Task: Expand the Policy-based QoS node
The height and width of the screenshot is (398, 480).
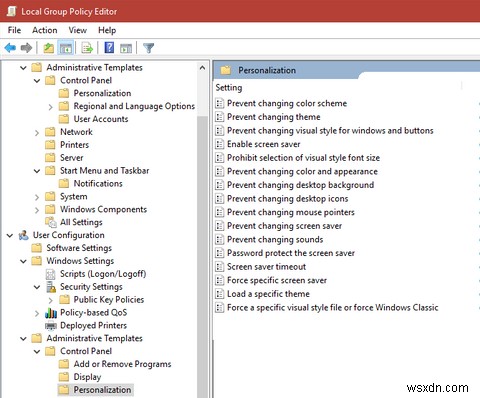Action: (x=37, y=313)
